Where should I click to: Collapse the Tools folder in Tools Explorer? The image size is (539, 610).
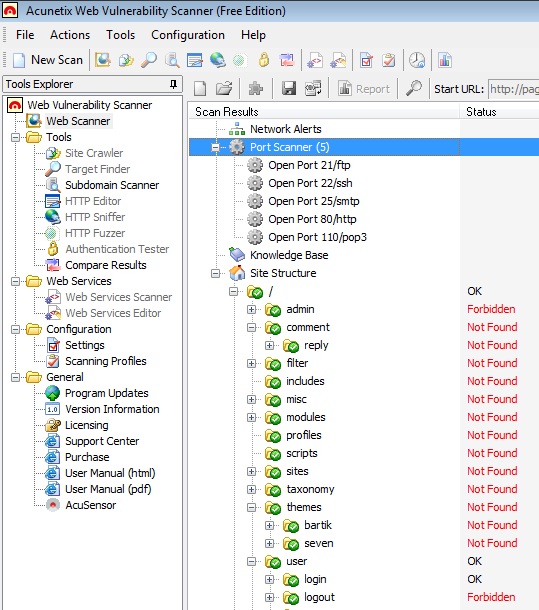coord(16,137)
